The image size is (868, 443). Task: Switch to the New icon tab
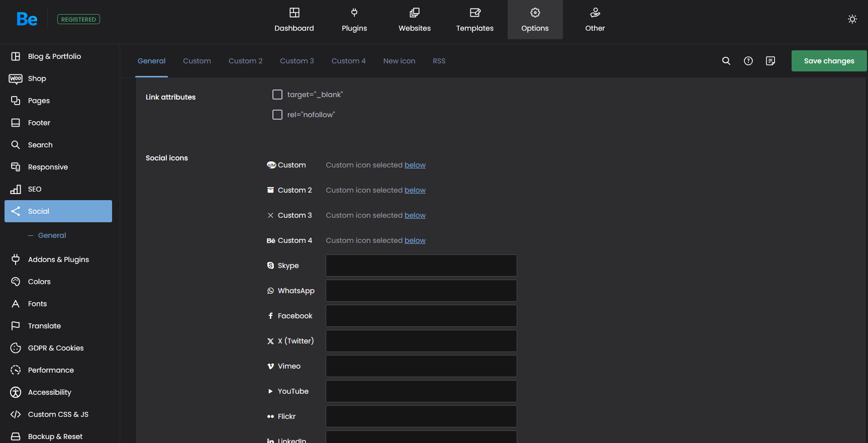pos(400,61)
